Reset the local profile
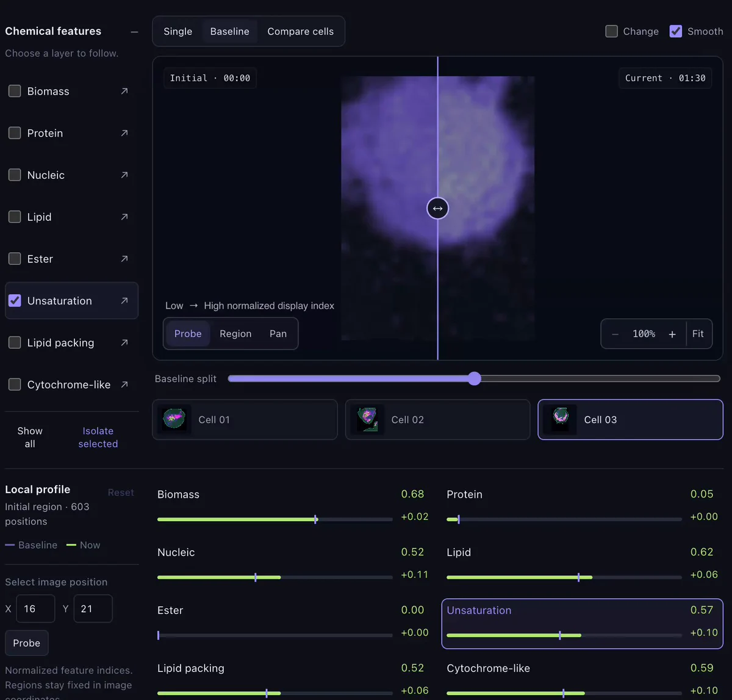The height and width of the screenshot is (700, 732). (121, 493)
